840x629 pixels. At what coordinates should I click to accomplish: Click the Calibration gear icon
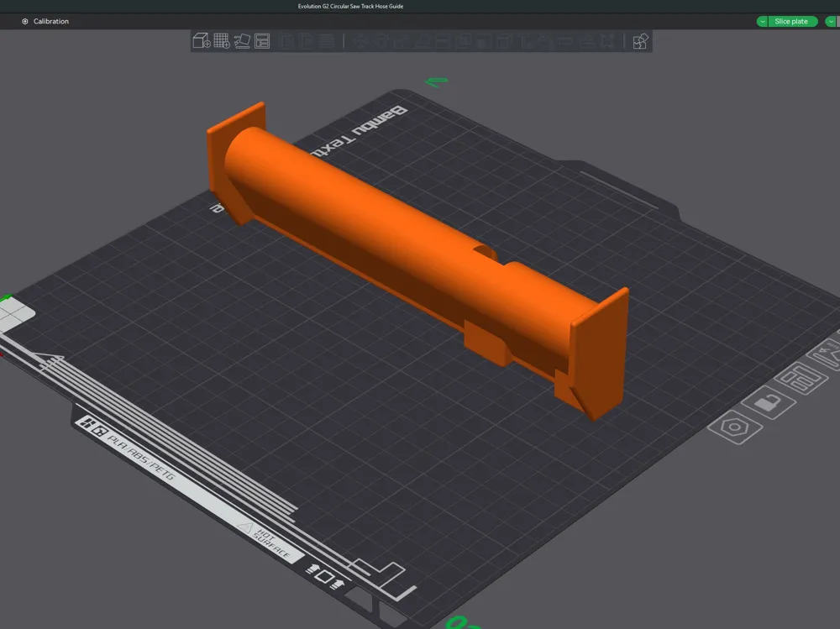pos(24,22)
